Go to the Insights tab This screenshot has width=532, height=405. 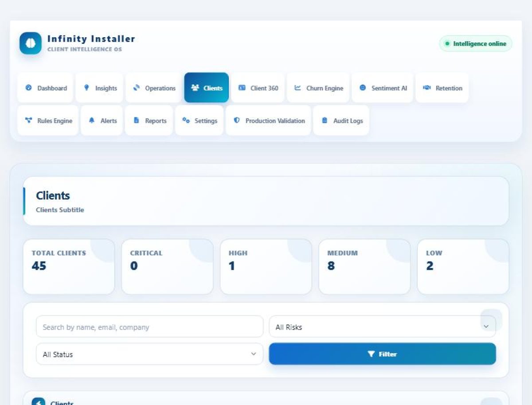(x=100, y=88)
